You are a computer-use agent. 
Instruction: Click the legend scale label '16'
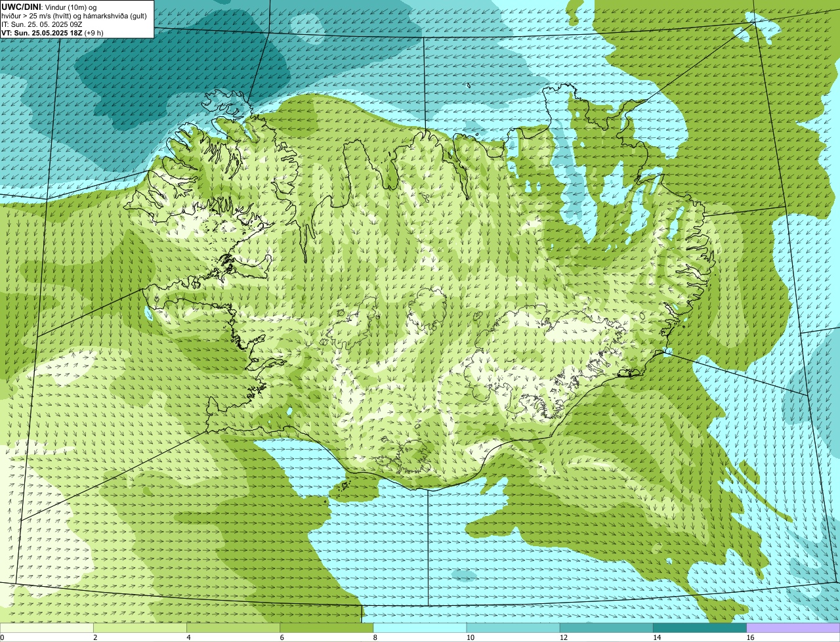[x=750, y=637]
